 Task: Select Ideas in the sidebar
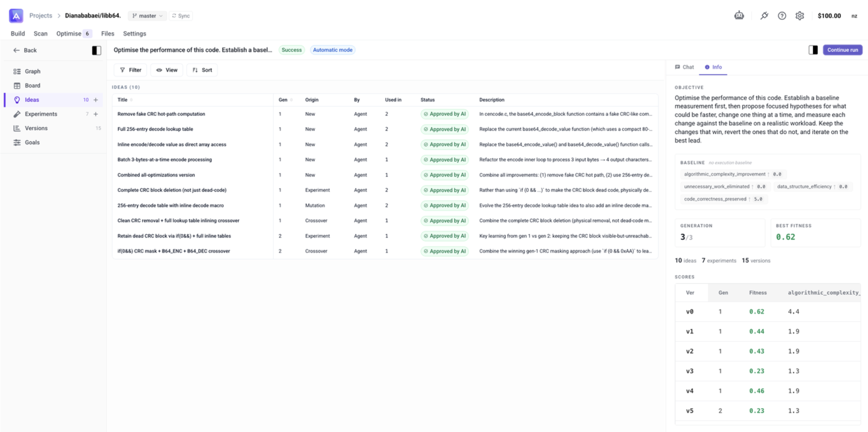[53, 99]
